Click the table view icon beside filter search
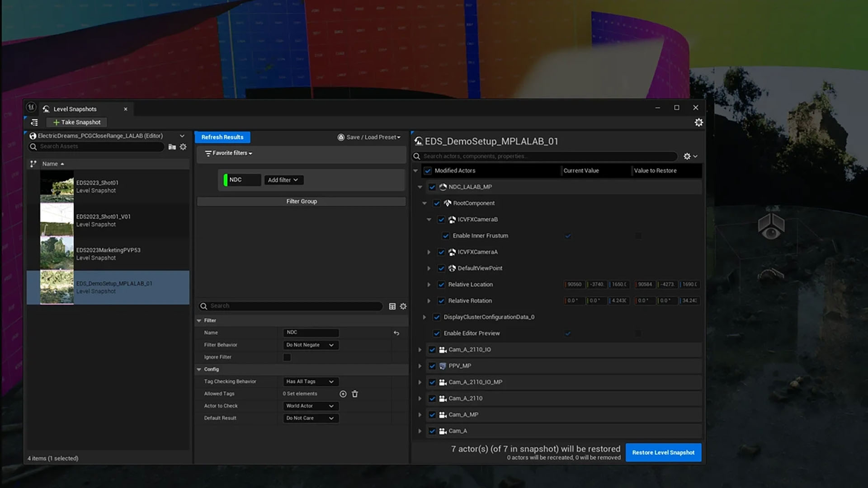 [x=392, y=306]
